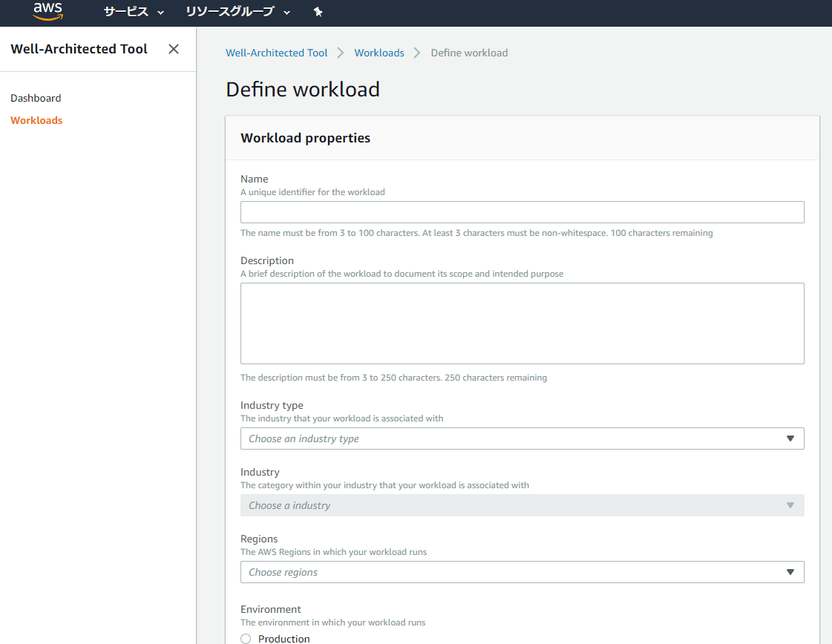This screenshot has width=832, height=644.
Task: Open the サービス menu
Action: pos(130,13)
